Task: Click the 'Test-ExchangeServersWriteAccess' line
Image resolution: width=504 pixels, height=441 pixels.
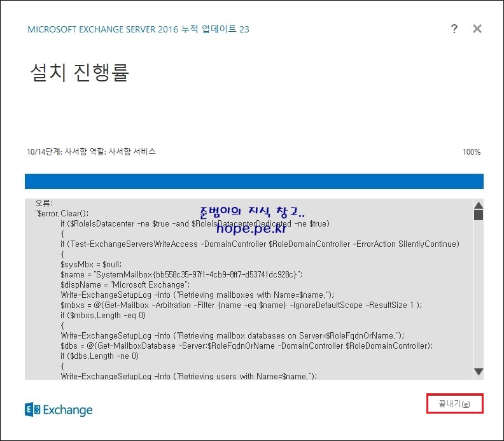Action: [x=260, y=244]
